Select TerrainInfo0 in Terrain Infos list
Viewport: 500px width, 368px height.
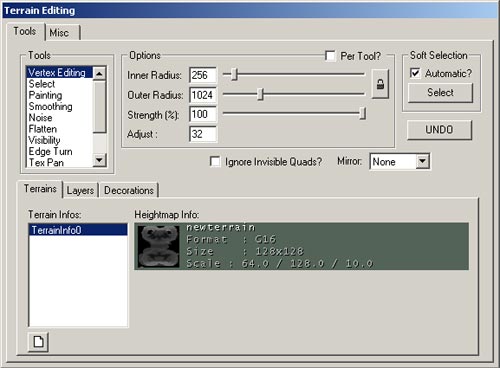(x=78, y=230)
